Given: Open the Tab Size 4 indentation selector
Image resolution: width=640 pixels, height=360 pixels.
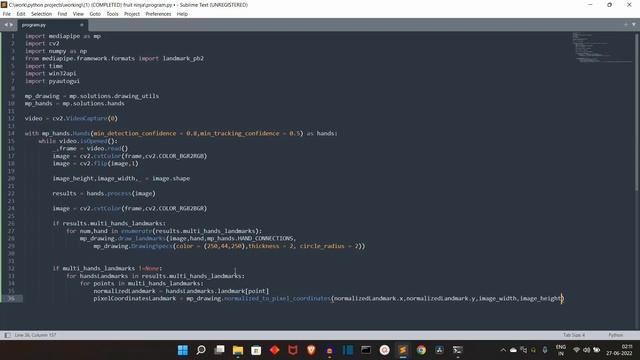Looking at the screenshot, I should pos(574,335).
